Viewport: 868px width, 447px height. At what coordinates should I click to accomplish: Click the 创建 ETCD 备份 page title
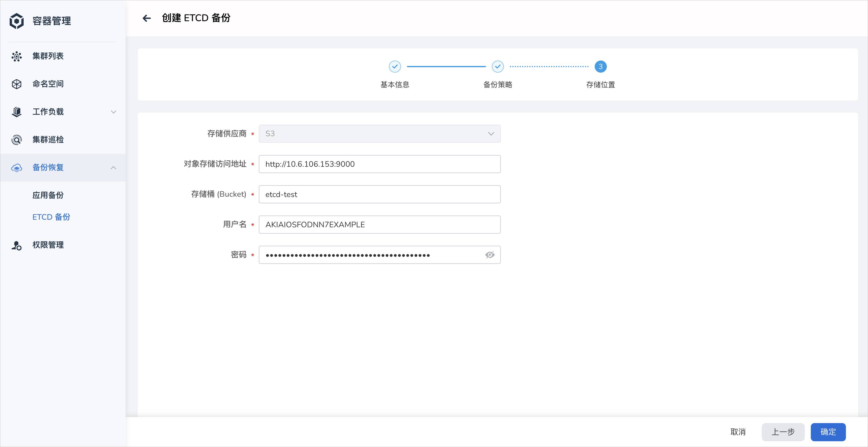196,18
